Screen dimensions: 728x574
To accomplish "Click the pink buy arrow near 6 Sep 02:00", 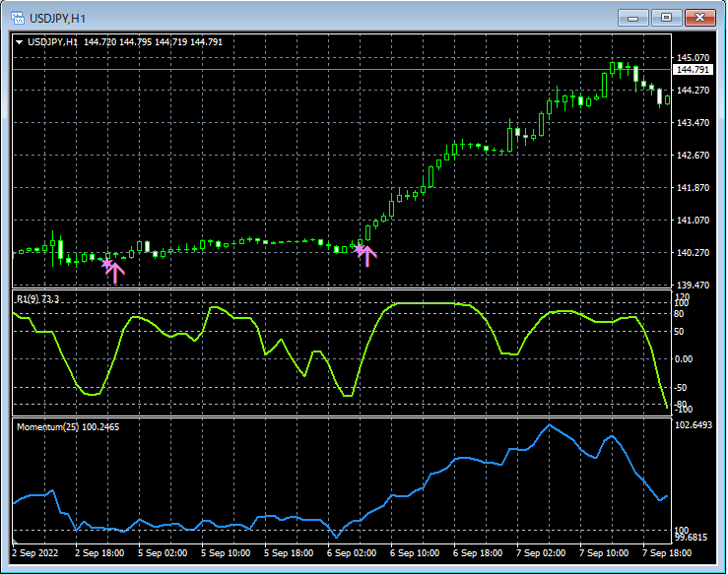I will (366, 256).
